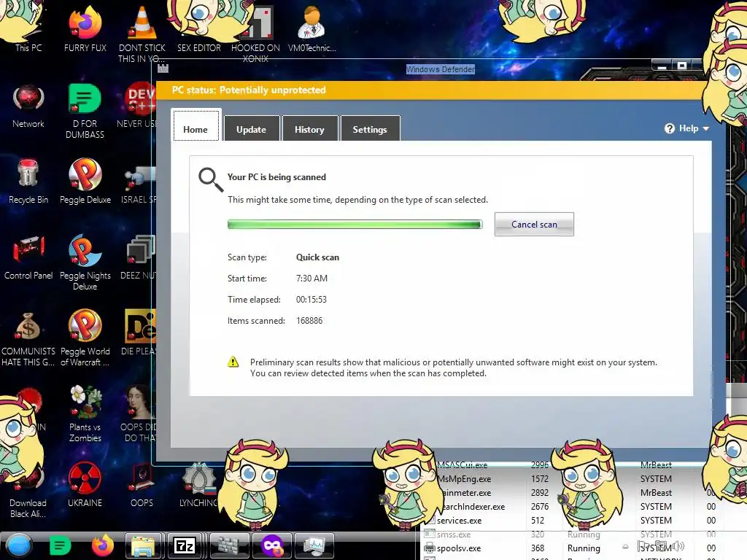This screenshot has height=560, width=747.
Task: Open the system monitor icon in taskbar
Action: click(x=314, y=545)
